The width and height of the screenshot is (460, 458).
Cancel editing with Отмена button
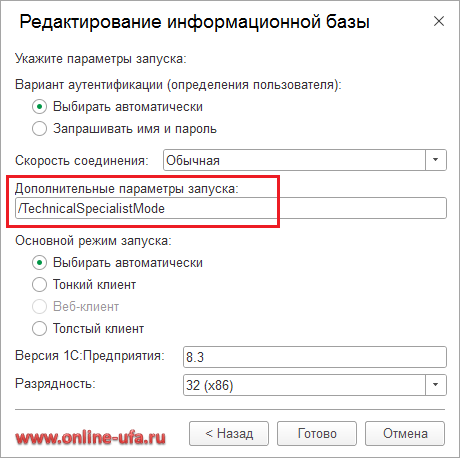(405, 433)
